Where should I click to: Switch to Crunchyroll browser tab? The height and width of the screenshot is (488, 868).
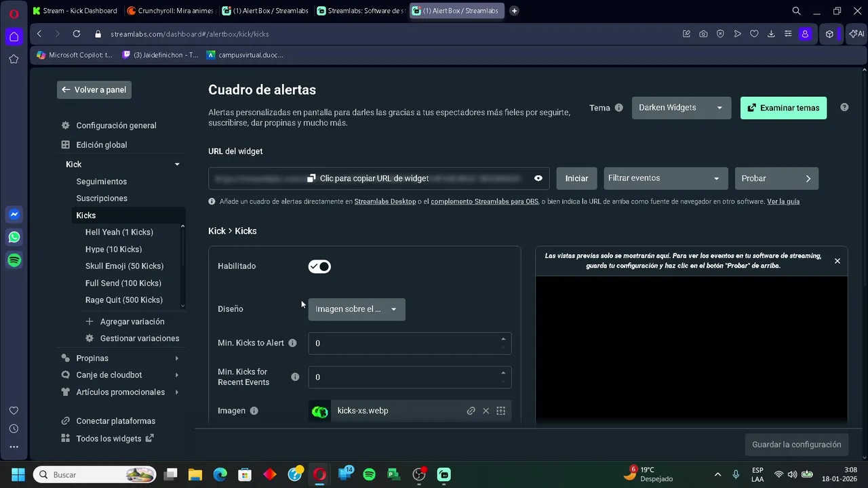click(x=170, y=11)
